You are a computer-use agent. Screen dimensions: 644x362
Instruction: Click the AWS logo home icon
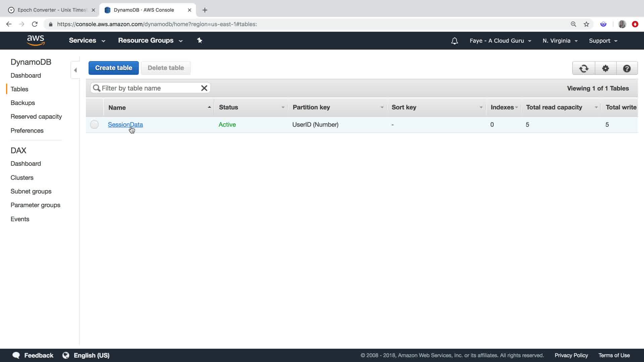pyautogui.click(x=36, y=40)
